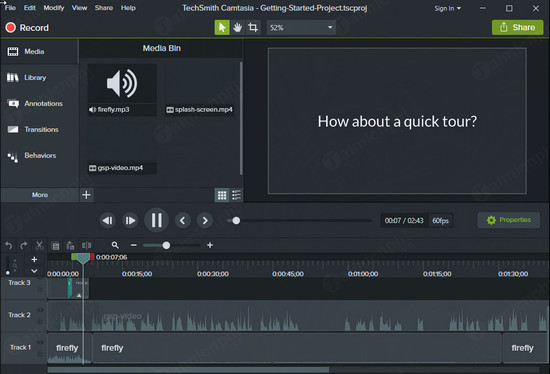This screenshot has width=550, height=374.
Task: Click the green Share button
Action: click(517, 27)
